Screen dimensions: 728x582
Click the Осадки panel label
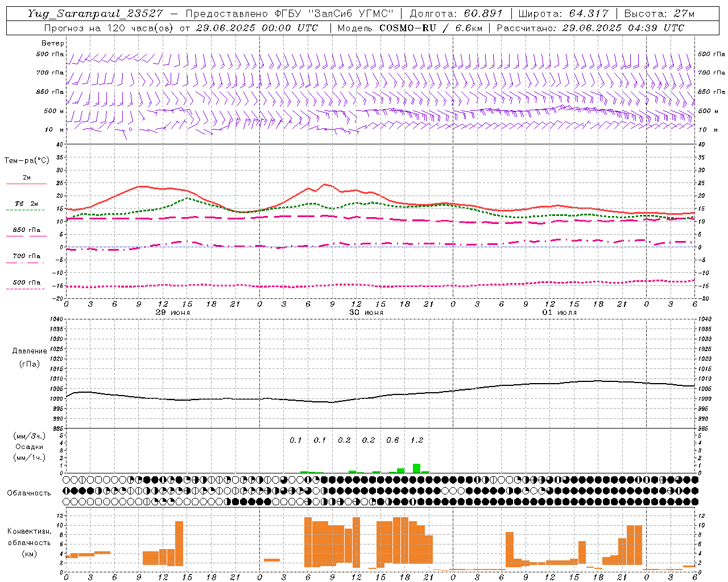(30, 447)
